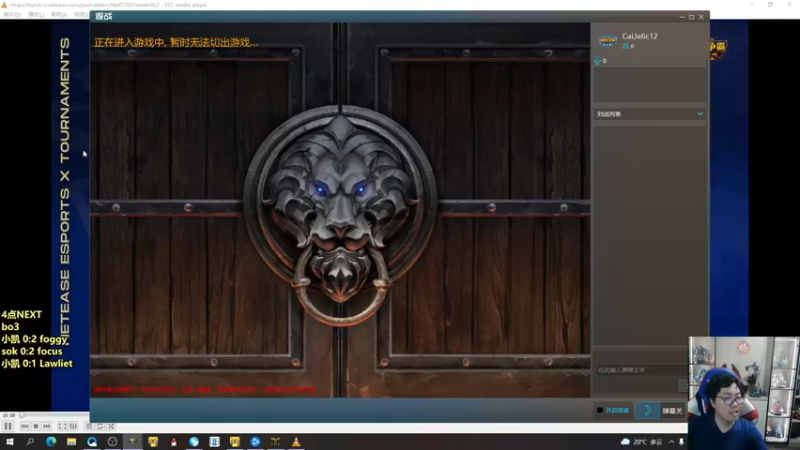The image size is (800, 450).
Task: Open the blue square taskbar app
Action: click(x=214, y=442)
